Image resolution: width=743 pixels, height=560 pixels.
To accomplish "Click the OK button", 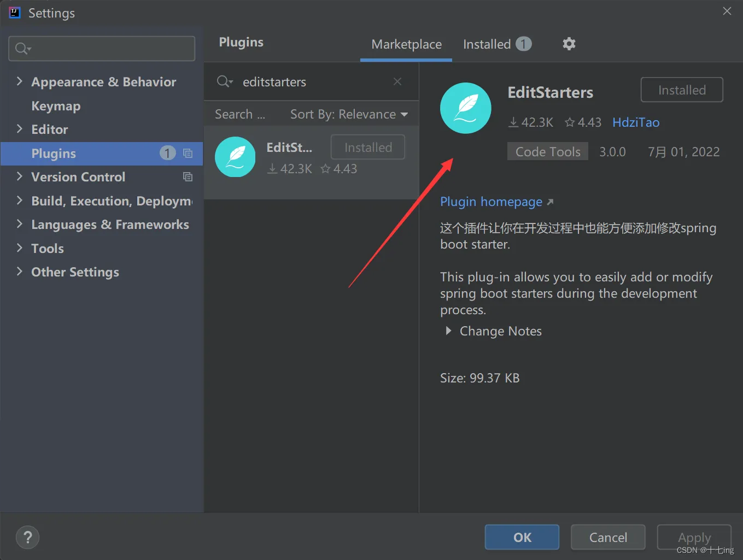I will 522,538.
